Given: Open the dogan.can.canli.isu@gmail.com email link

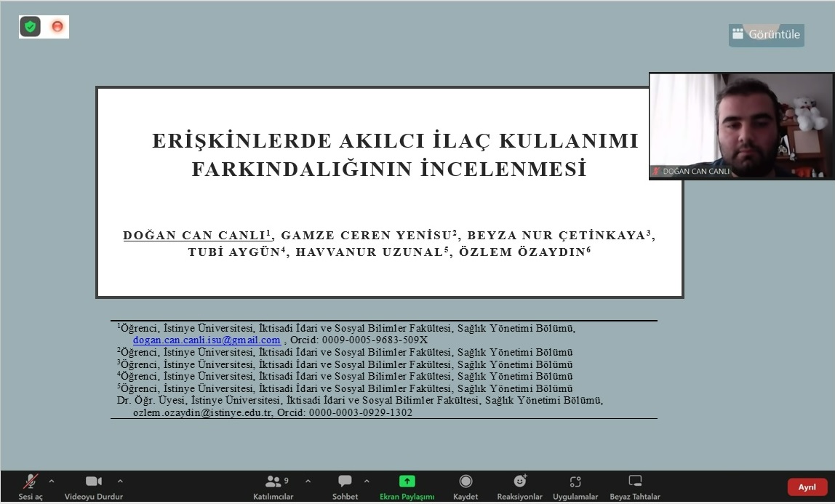Looking at the screenshot, I should [207, 340].
